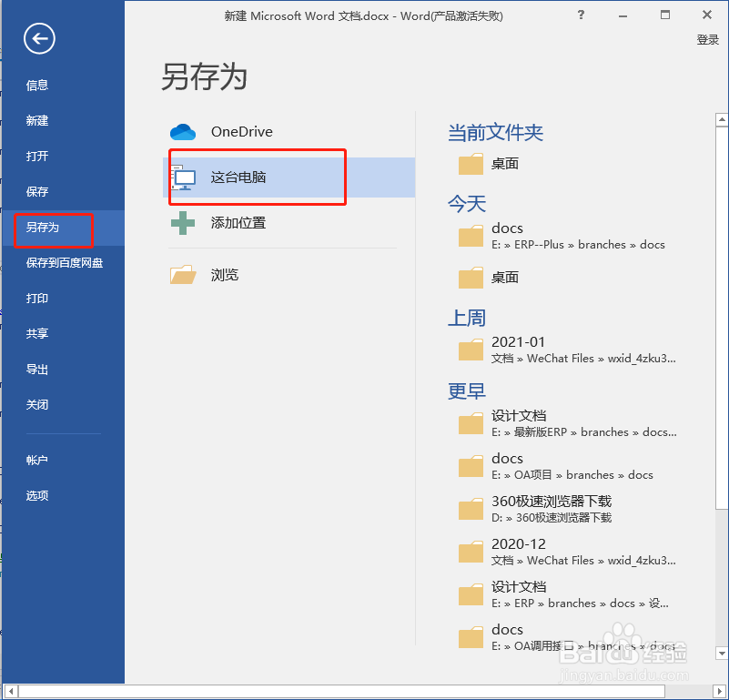
Task: Open the 打开 menu item
Action: (x=37, y=156)
